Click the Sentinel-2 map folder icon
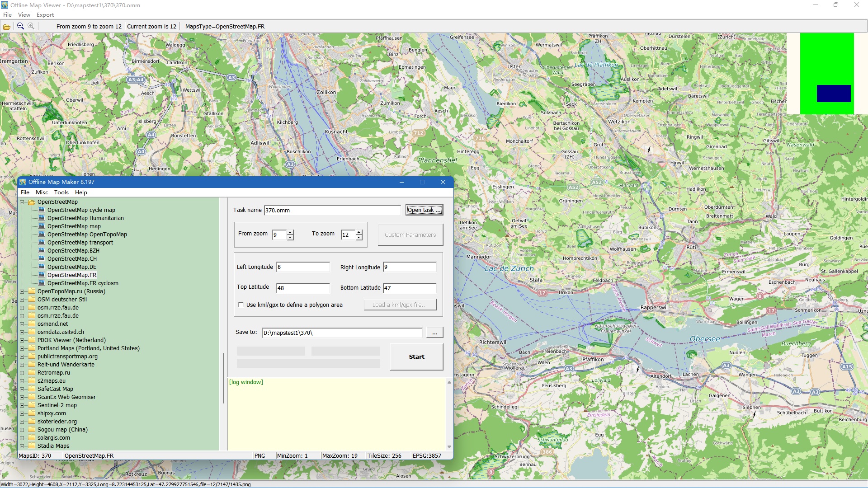The image size is (868, 488). 32,405
